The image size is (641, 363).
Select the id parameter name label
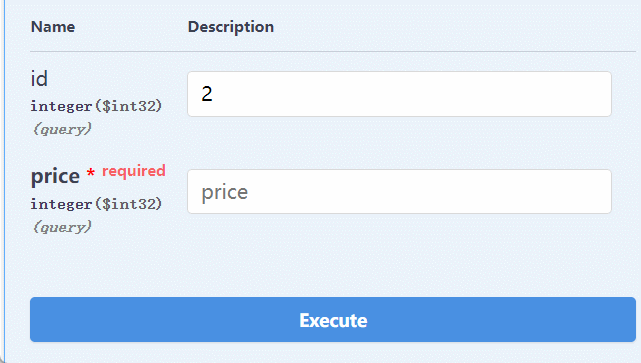point(39,78)
